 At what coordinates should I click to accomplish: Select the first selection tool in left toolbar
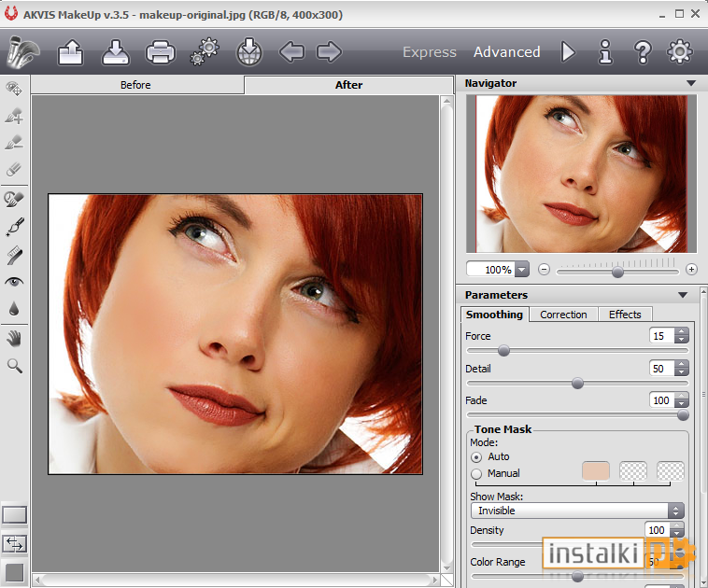point(14,89)
